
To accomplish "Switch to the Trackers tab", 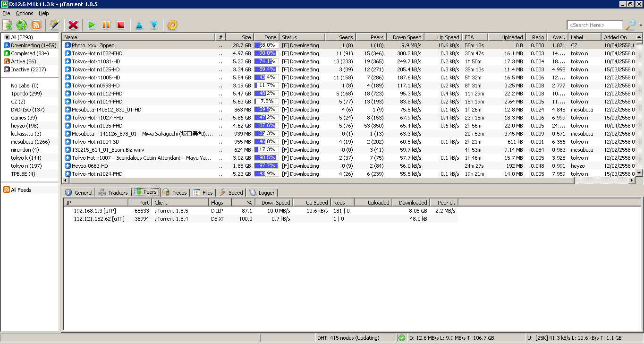I will [113, 192].
